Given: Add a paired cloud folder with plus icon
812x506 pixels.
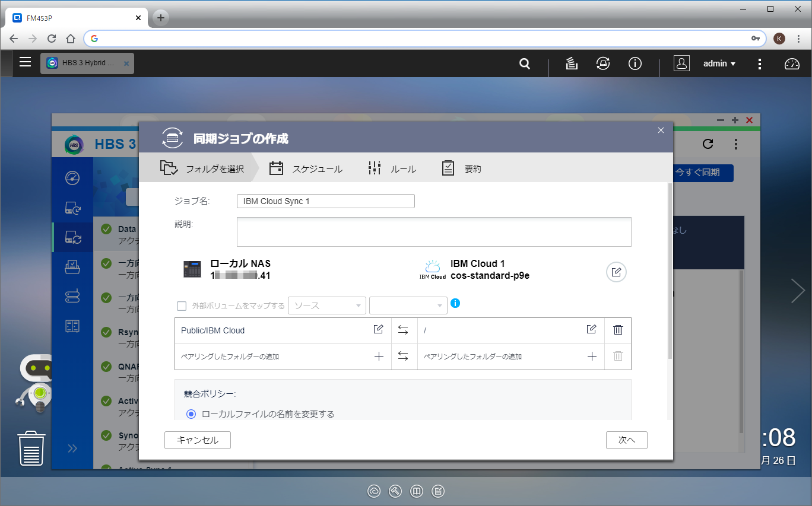Looking at the screenshot, I should coord(592,357).
